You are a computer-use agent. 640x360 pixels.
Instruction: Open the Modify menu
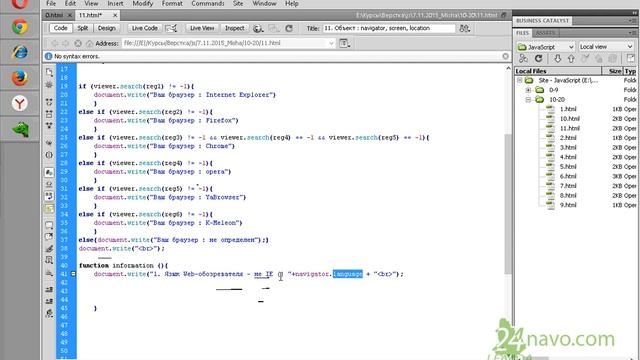click(142, 4)
